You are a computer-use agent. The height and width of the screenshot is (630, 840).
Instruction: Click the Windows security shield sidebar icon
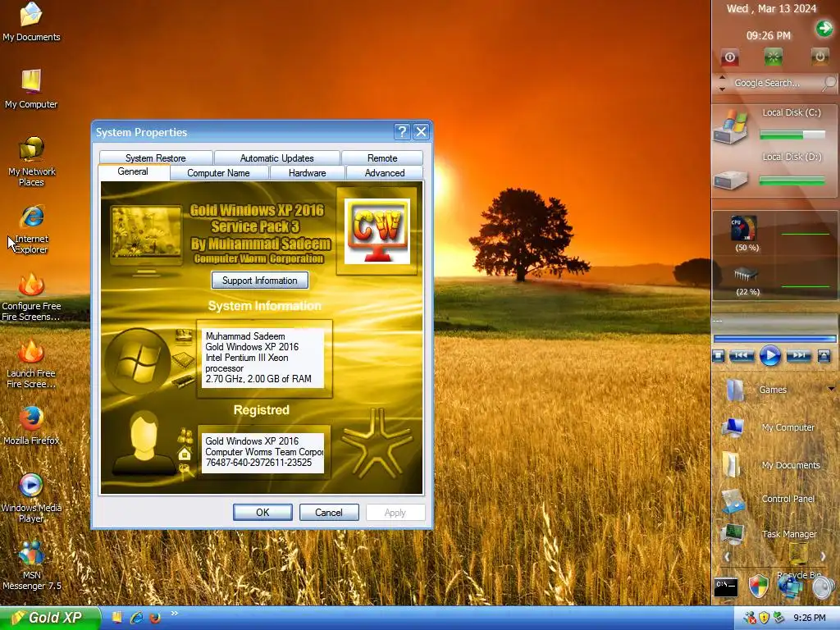click(758, 586)
